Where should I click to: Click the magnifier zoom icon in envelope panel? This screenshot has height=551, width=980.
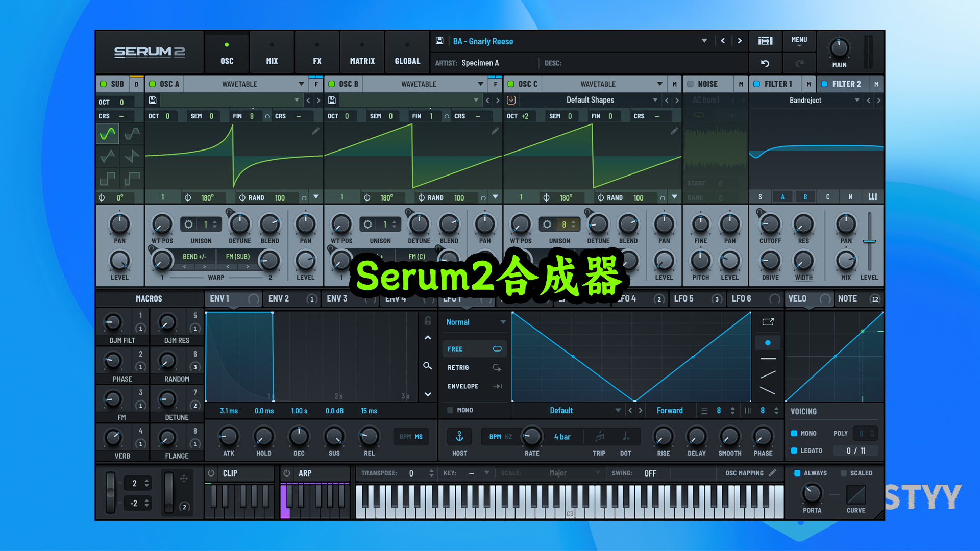pos(428,366)
